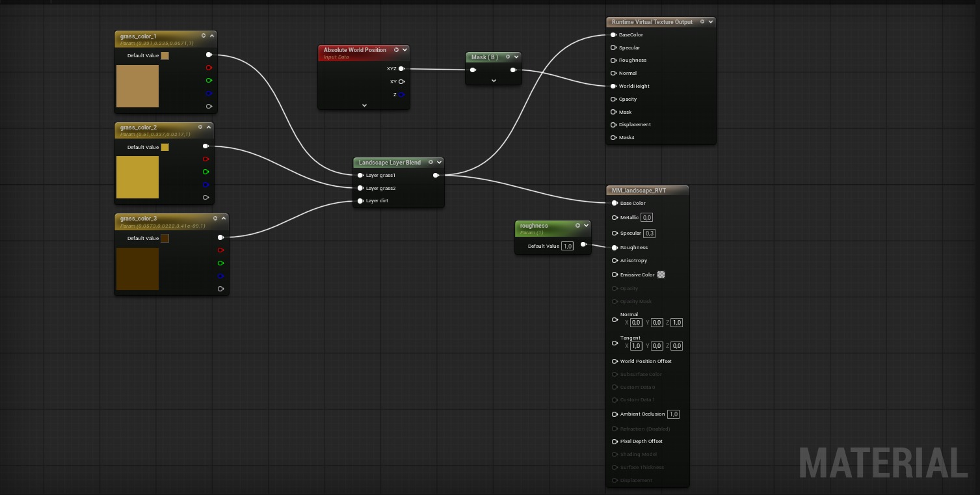Select the MM_landscape_RVT node title
This screenshot has width=980, height=495.
coord(639,191)
